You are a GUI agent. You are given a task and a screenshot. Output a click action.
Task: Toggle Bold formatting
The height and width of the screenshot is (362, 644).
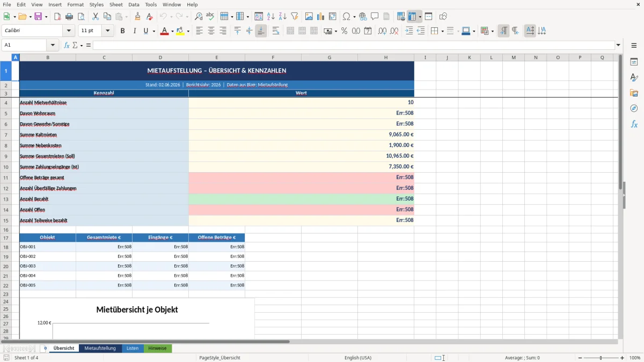coord(123,31)
